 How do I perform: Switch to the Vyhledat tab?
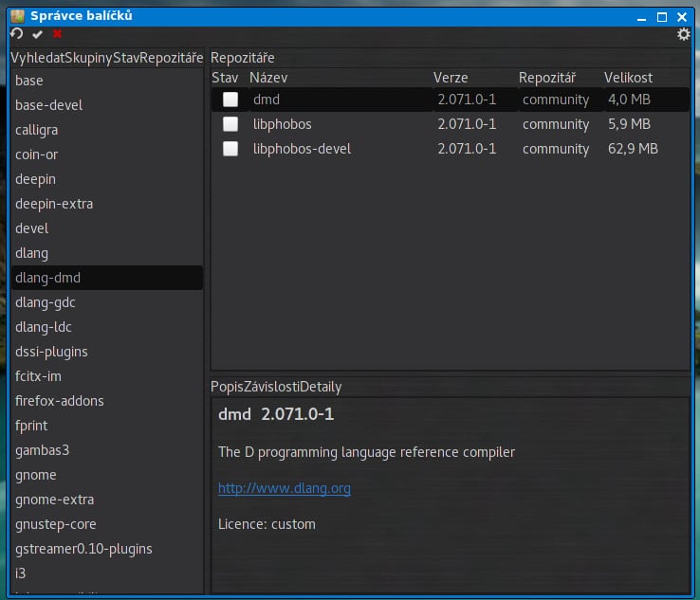pyautogui.click(x=38, y=59)
